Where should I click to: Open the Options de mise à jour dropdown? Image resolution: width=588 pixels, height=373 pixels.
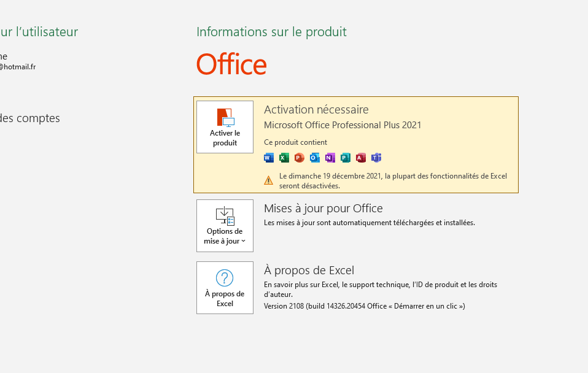[225, 226]
